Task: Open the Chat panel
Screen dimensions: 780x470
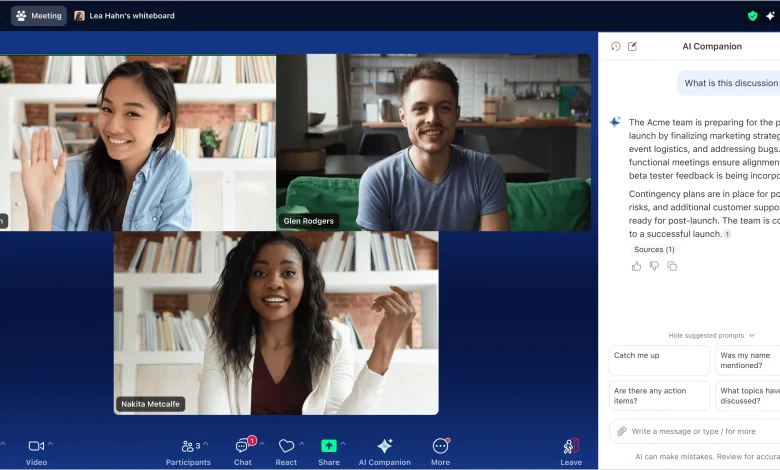Action: click(x=243, y=452)
